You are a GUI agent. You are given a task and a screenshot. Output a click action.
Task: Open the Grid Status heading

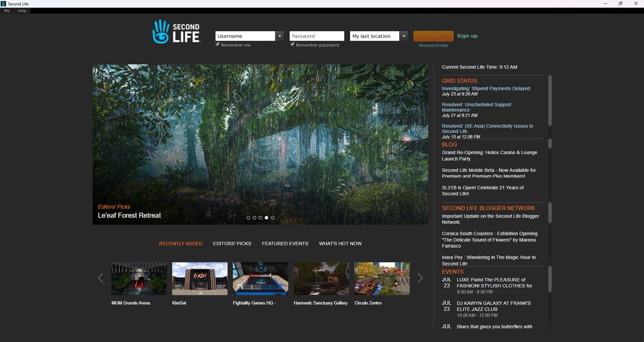[459, 81]
